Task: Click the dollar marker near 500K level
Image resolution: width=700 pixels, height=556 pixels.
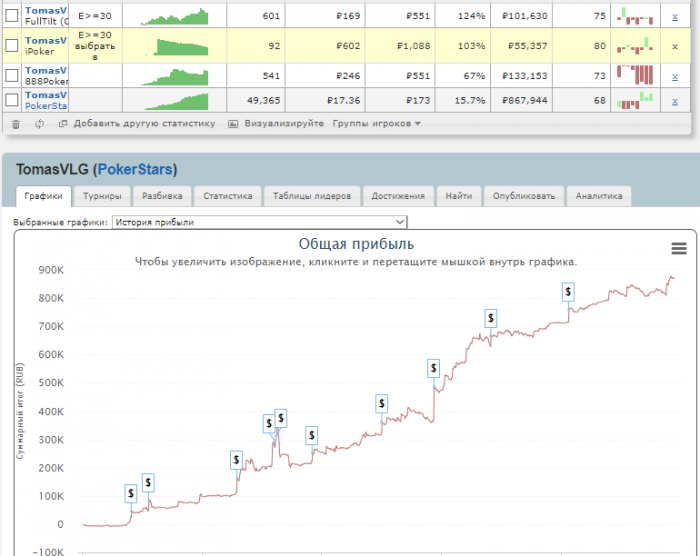Action: (x=433, y=368)
